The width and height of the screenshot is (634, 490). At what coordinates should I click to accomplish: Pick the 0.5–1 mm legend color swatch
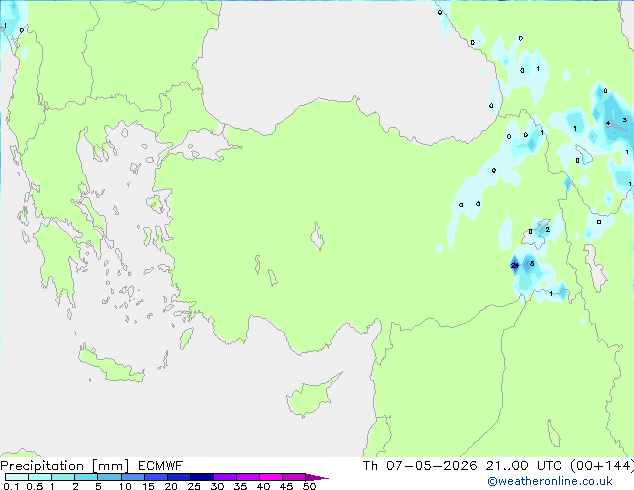click(x=40, y=477)
